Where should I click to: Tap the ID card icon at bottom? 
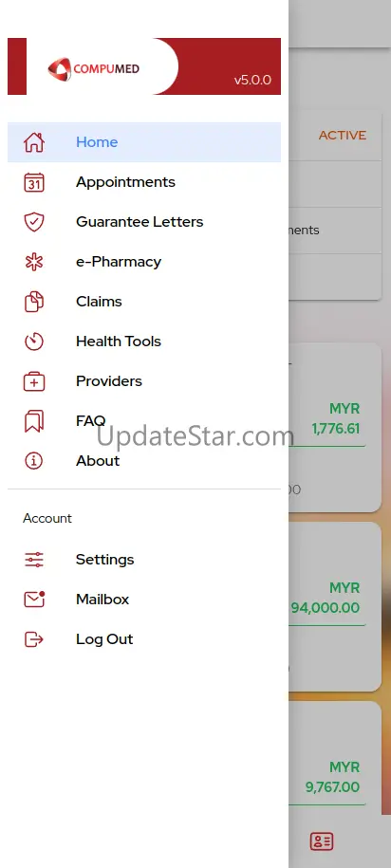[x=321, y=841]
